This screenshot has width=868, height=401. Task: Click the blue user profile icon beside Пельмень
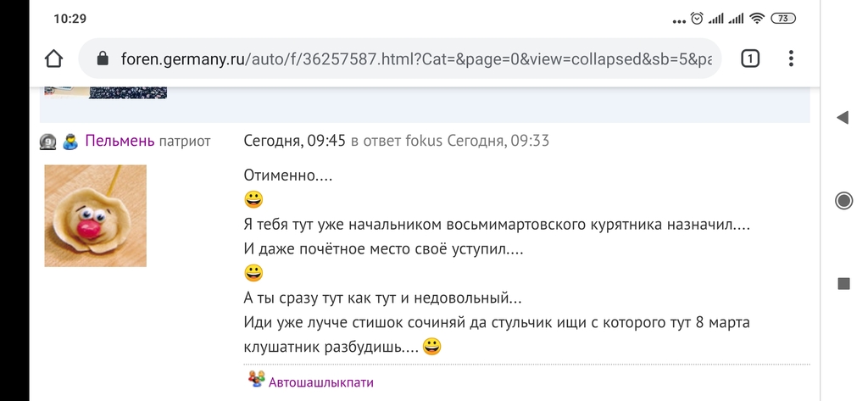[x=70, y=142]
